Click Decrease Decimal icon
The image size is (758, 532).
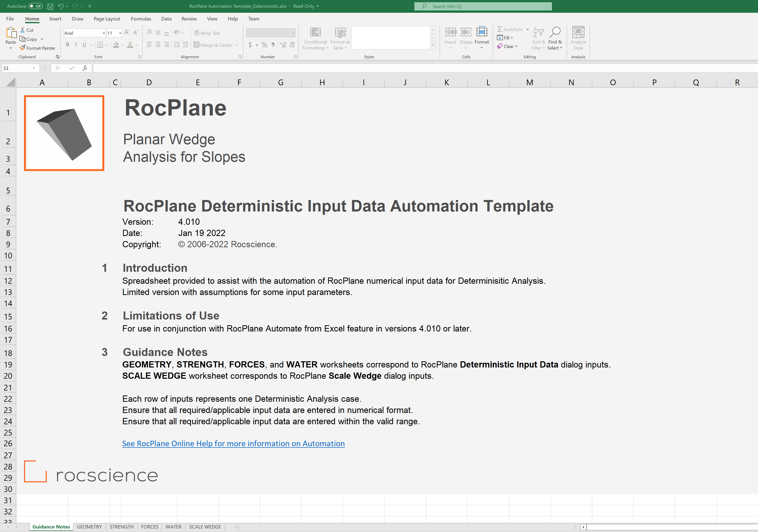tap(292, 44)
